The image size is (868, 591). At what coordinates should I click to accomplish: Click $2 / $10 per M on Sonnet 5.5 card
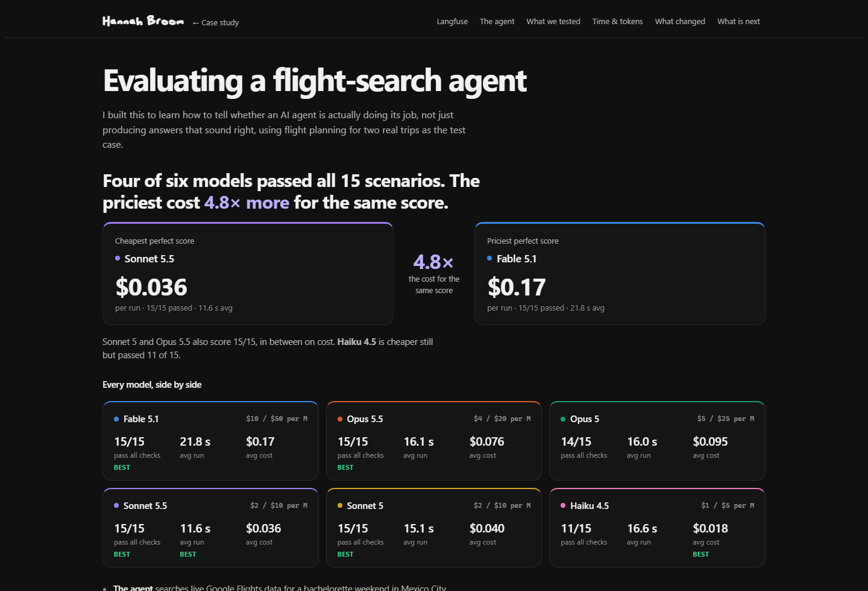279,505
